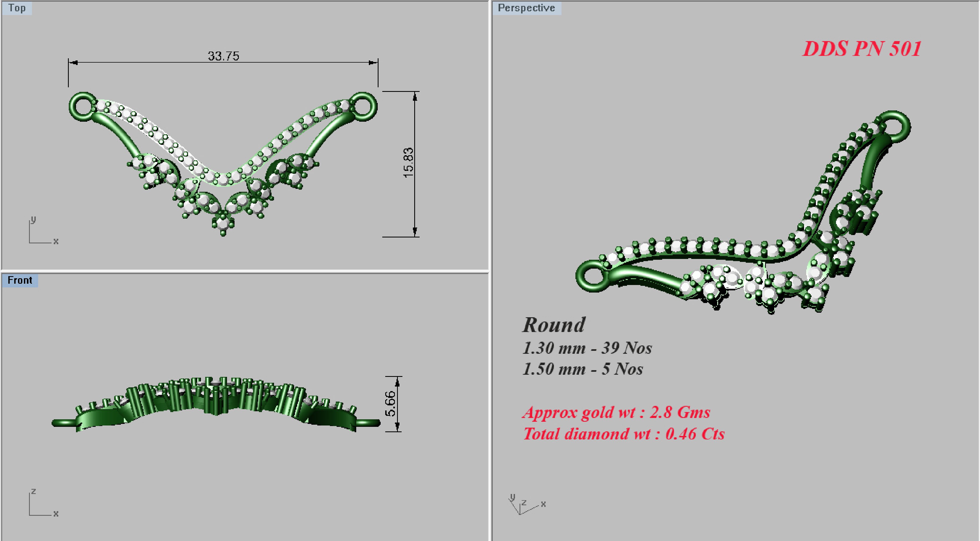Select Total diamond wt 0.46 Cts text

click(x=624, y=434)
